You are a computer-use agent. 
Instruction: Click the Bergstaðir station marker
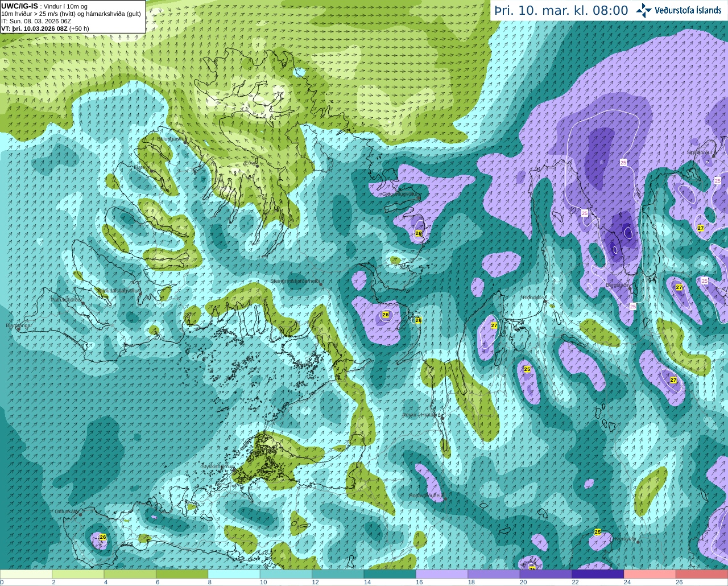(631, 288)
